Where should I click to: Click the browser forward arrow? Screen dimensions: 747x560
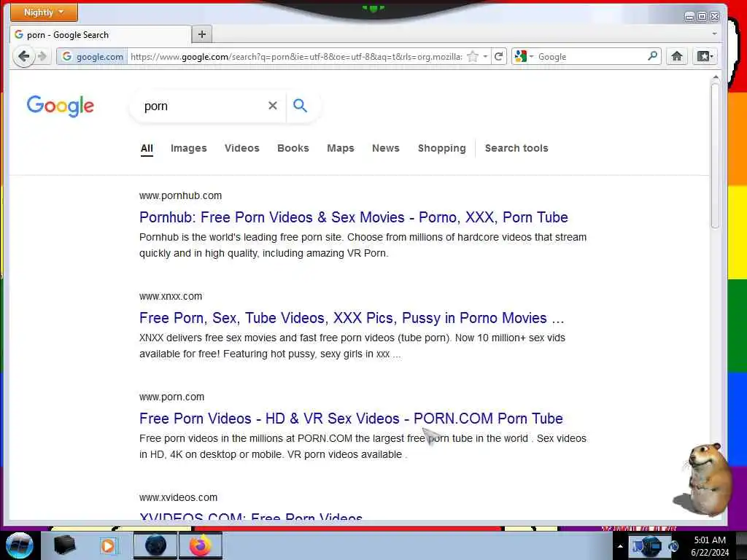coord(42,57)
